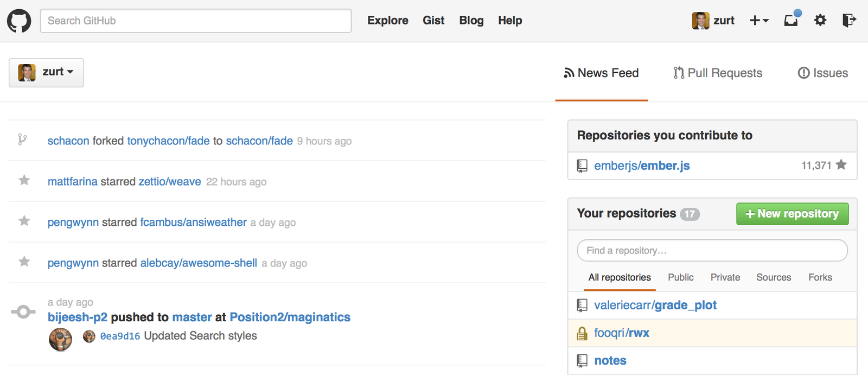Click repo icon beside valeriecarr/grade_plot
Viewport: 868px width, 375px height.
point(582,306)
